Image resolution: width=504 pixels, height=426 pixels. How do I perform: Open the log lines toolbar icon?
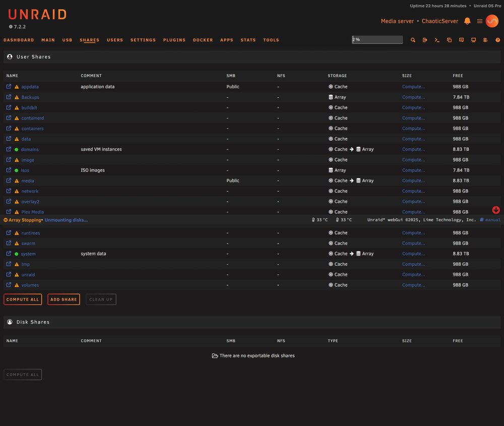click(x=485, y=40)
